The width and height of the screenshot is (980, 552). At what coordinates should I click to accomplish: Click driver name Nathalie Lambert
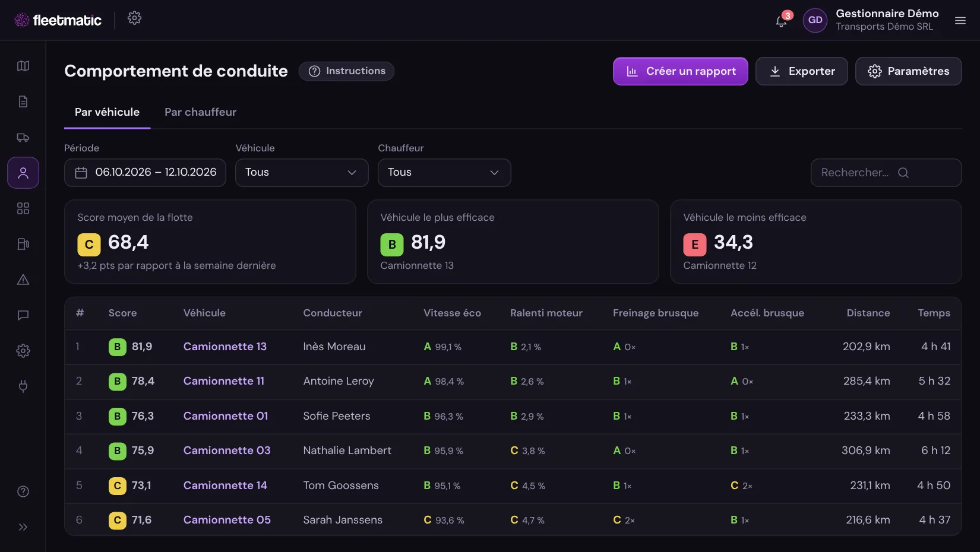[347, 451]
